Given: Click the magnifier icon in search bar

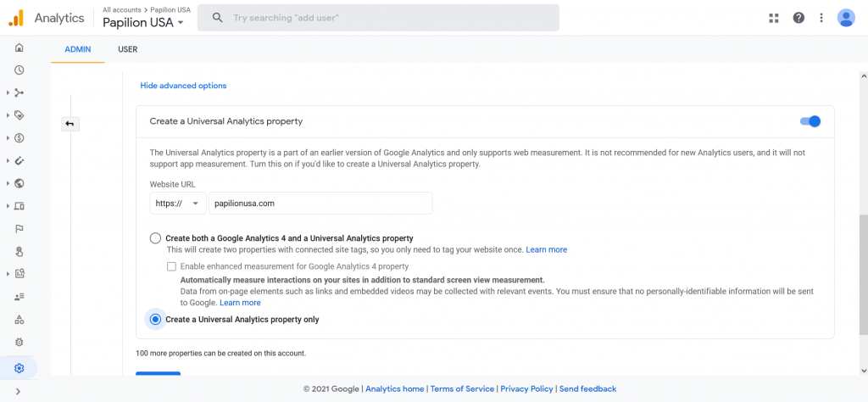Looking at the screenshot, I should click(x=218, y=18).
